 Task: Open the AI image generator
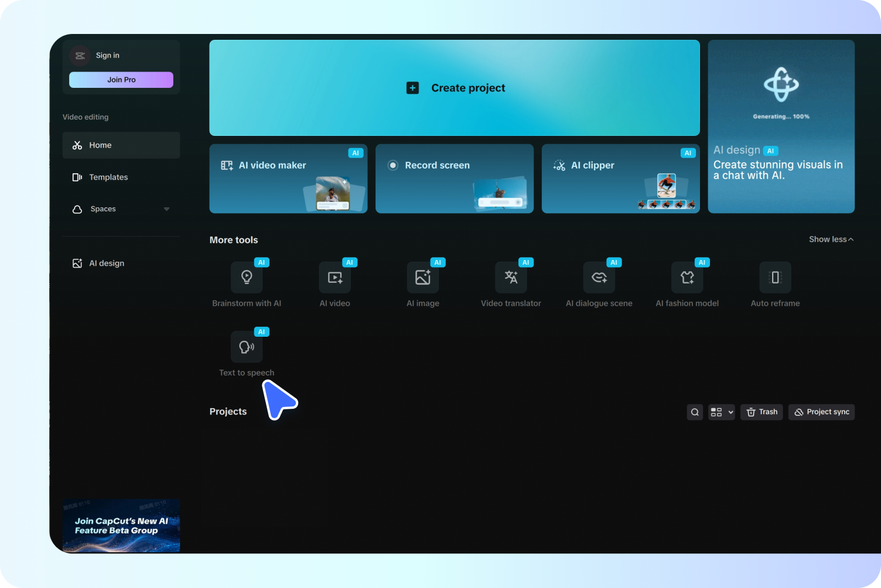422,284
